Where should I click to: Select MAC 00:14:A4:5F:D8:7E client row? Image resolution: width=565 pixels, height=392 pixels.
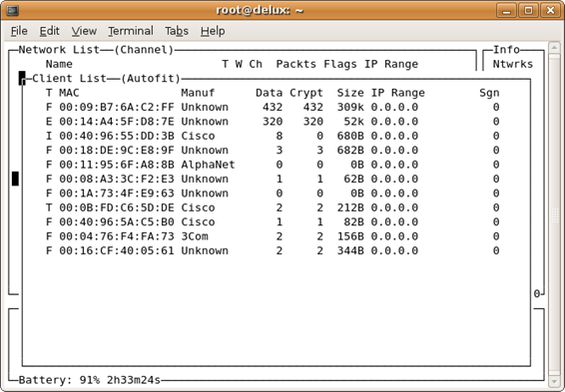pos(273,122)
